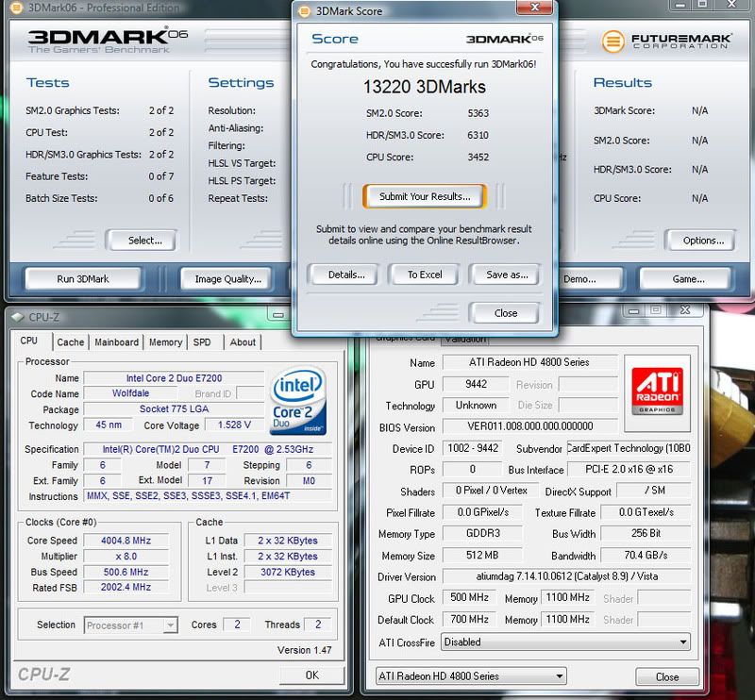Click the ATI Radeon Graphics logo

tap(660, 385)
